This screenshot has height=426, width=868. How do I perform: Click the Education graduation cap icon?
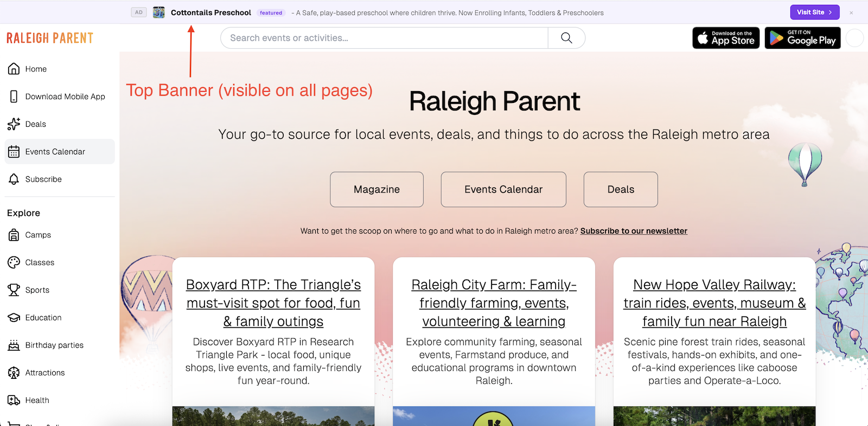point(14,318)
